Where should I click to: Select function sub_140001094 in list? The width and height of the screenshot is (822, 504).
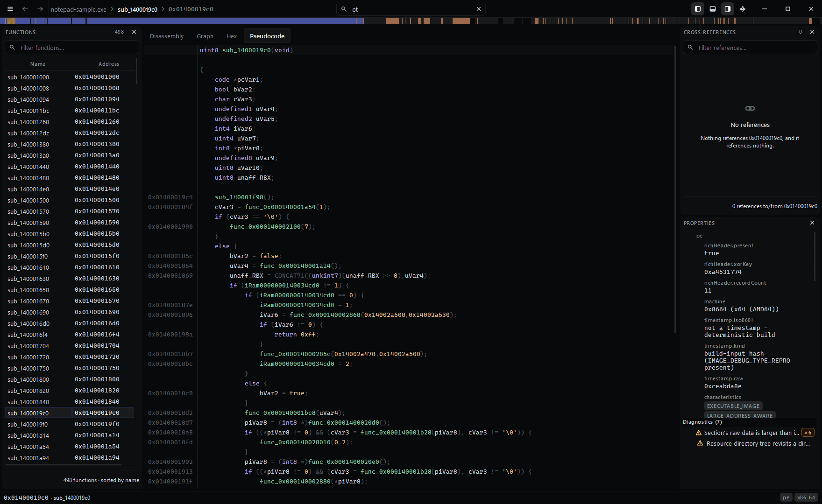click(69, 99)
